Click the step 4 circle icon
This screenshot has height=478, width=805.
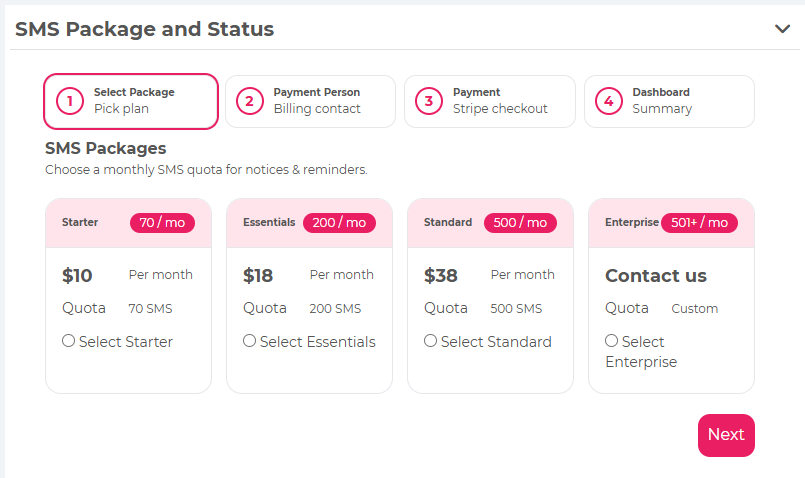pyautogui.click(x=608, y=101)
